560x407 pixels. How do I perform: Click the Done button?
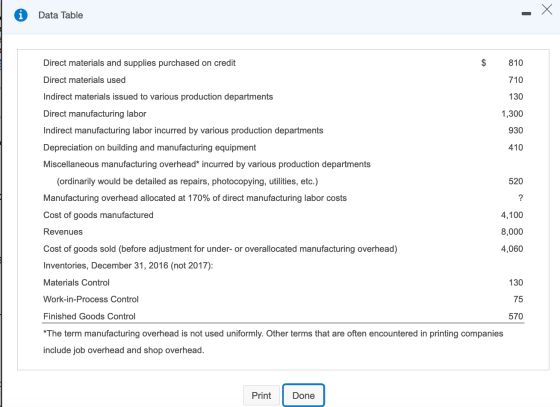coord(303,395)
